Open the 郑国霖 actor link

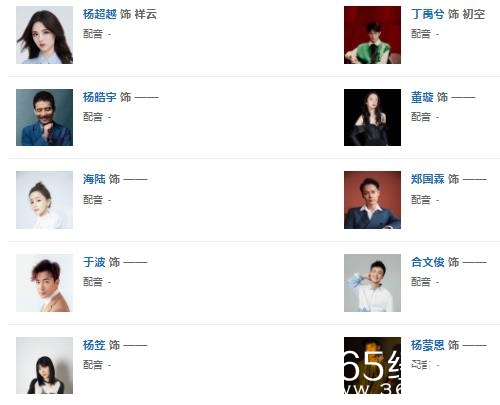coord(428,179)
